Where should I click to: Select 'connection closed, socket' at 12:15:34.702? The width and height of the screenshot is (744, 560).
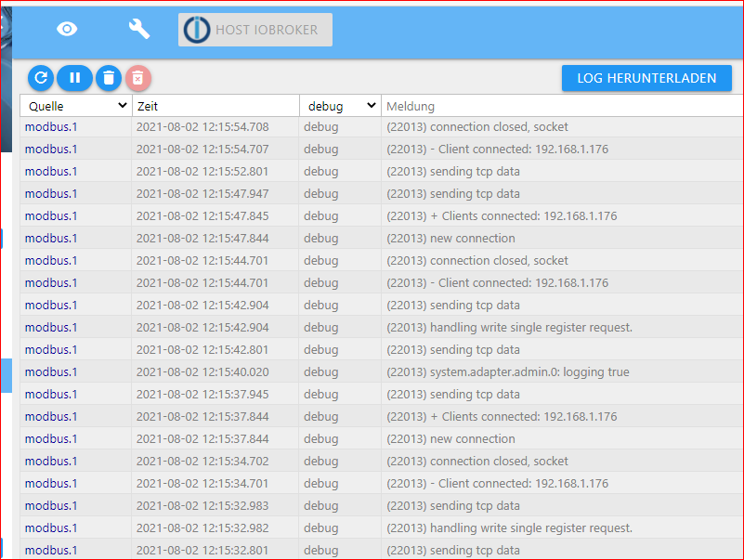click(x=477, y=462)
